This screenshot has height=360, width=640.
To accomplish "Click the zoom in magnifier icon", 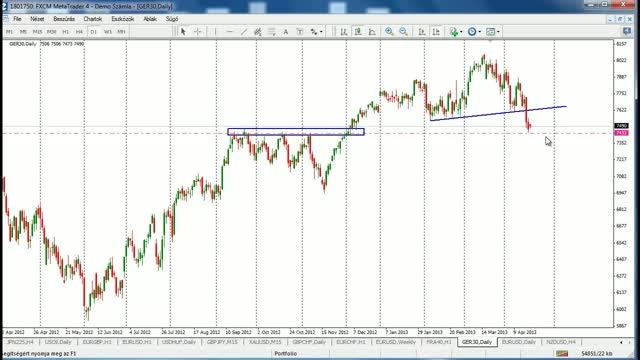I will pyautogui.click(x=389, y=32).
